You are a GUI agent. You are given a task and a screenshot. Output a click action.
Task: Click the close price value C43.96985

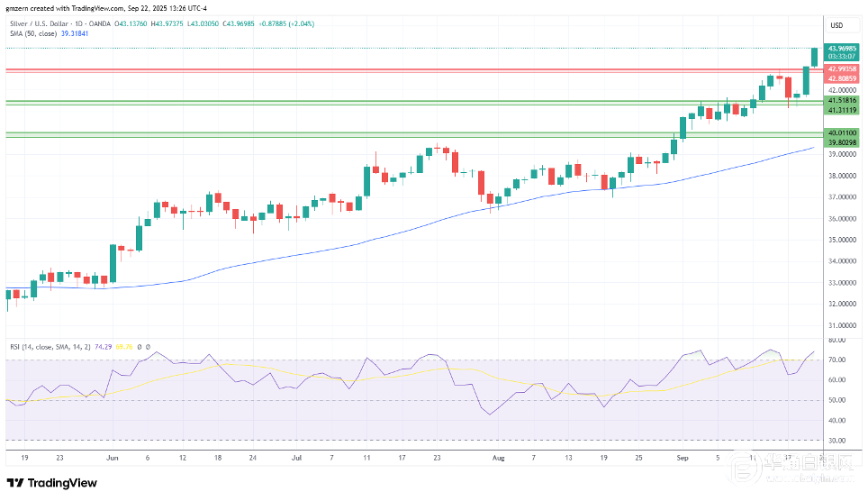(x=239, y=23)
